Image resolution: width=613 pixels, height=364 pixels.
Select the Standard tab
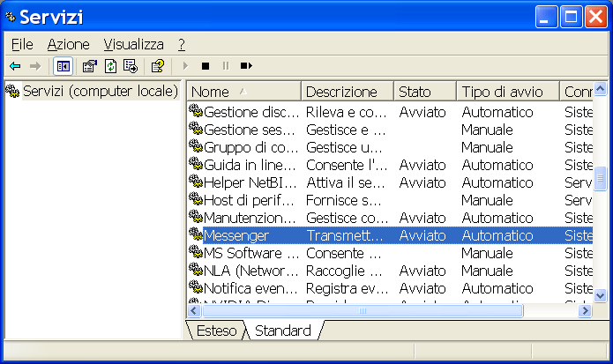pyautogui.click(x=282, y=331)
